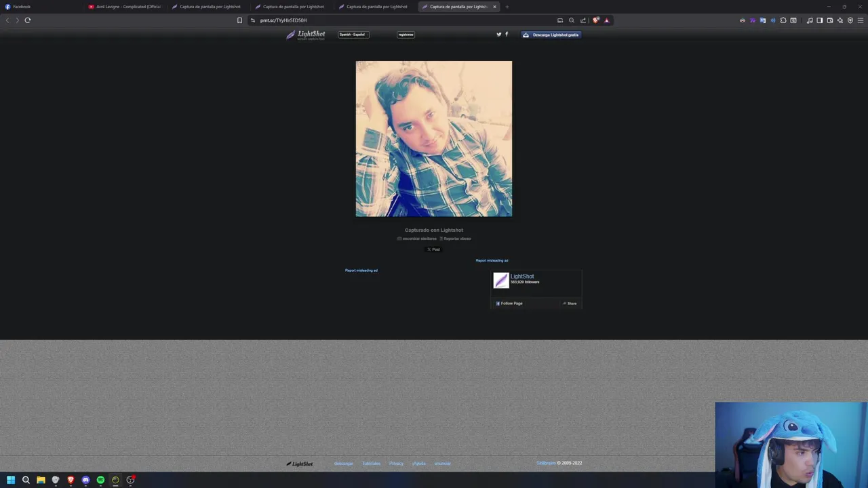This screenshot has width=868, height=488.
Task: Open the music note toolbar icon
Action: click(810, 20)
